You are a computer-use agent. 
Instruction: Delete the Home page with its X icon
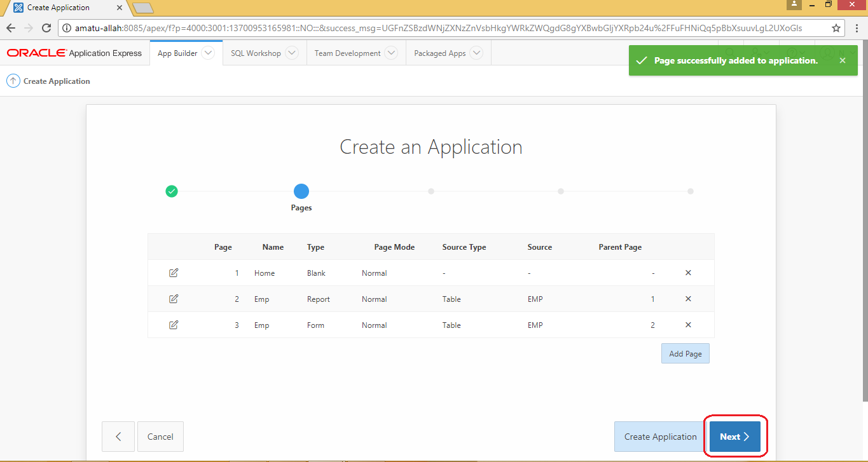click(x=688, y=273)
